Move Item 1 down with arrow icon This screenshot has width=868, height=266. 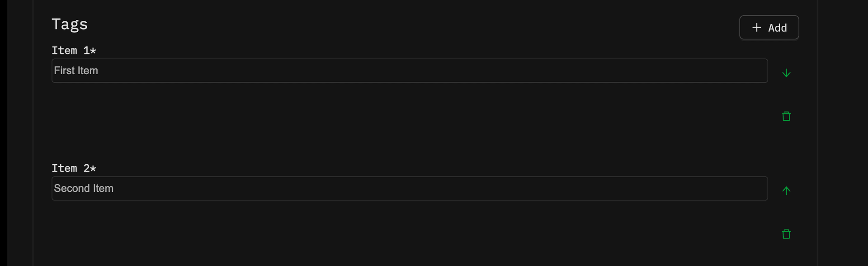coord(786,73)
